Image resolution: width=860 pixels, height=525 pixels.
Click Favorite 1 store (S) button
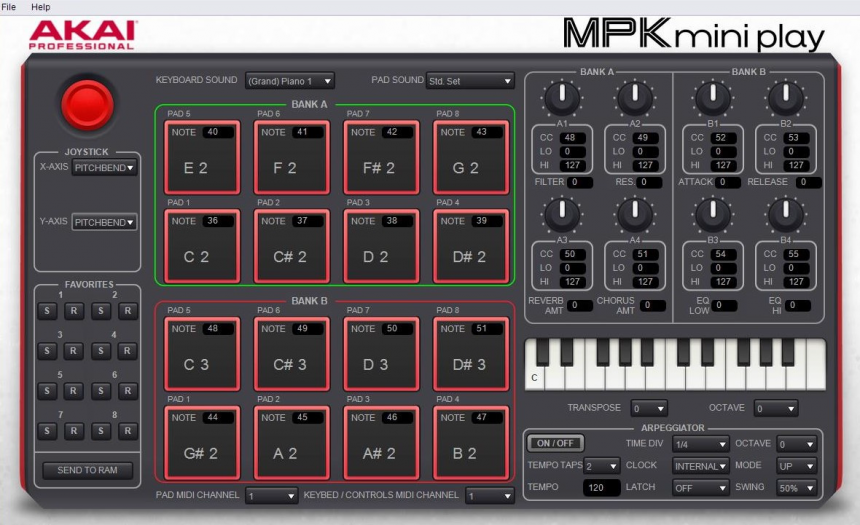pos(47,311)
